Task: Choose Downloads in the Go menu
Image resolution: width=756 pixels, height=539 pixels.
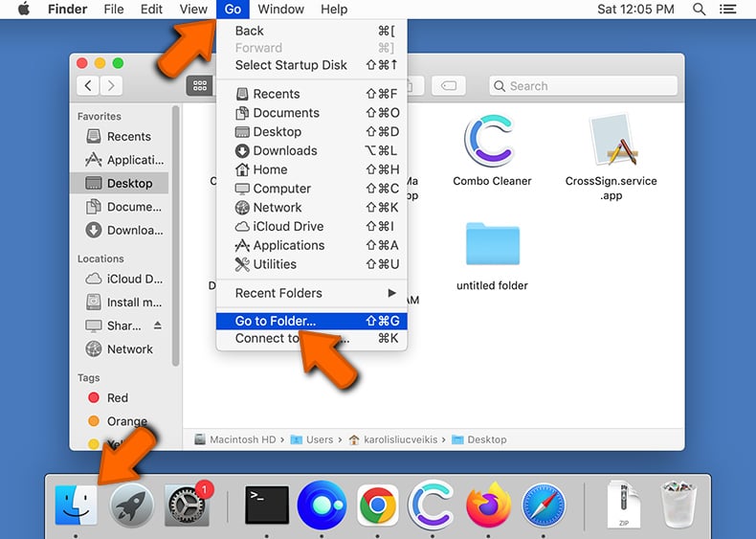Action: click(x=311, y=150)
